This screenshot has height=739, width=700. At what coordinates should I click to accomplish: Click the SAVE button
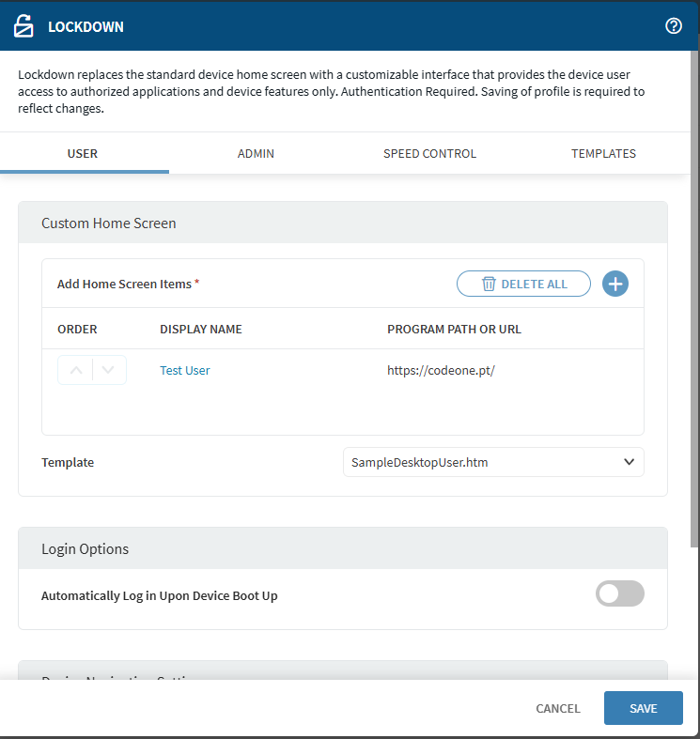[x=643, y=709]
